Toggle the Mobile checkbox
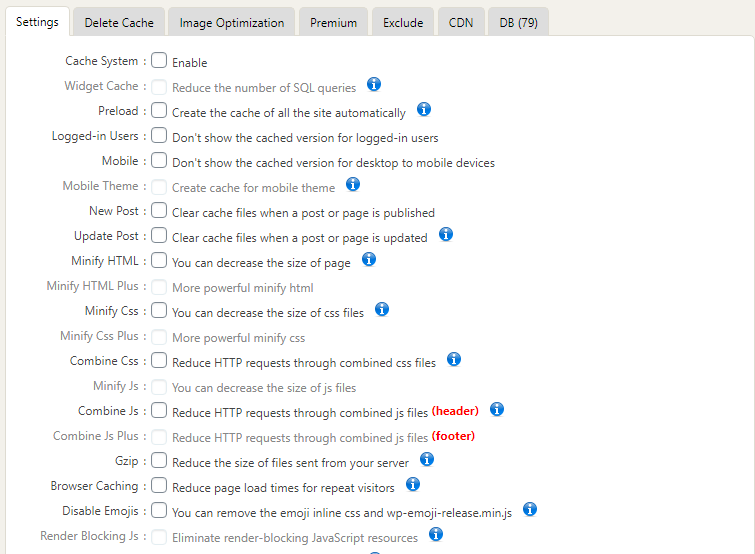 pyautogui.click(x=159, y=161)
